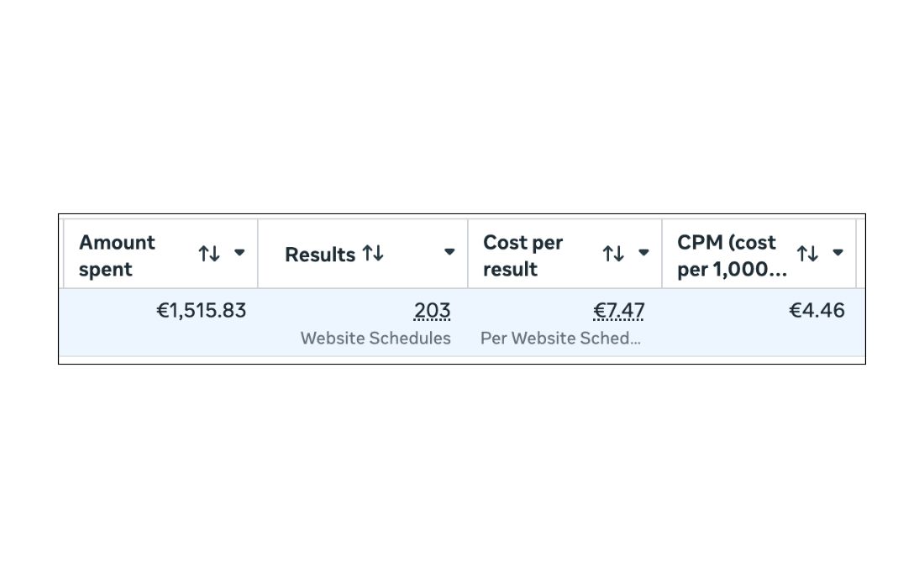Click divider between Amount spent and Results
The height and width of the screenshot is (578, 924).
tap(258, 253)
